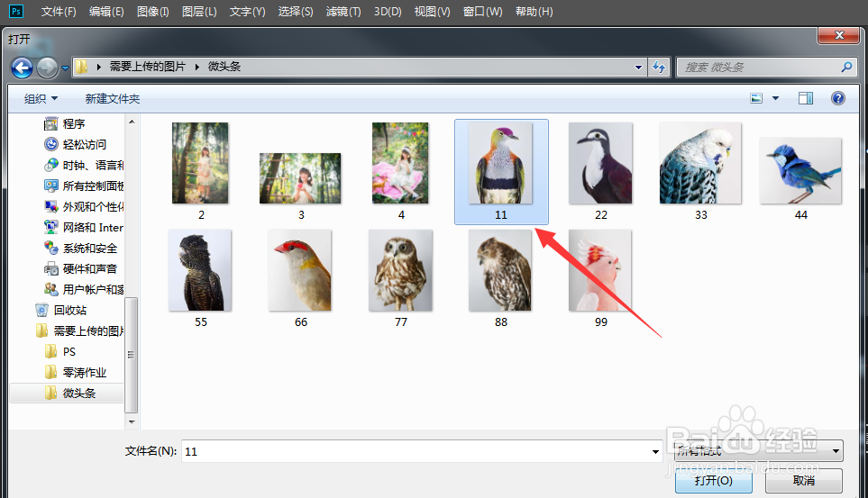868x498 pixels.
Task: Open the 所有格式 file type dropdown
Action: click(758, 451)
